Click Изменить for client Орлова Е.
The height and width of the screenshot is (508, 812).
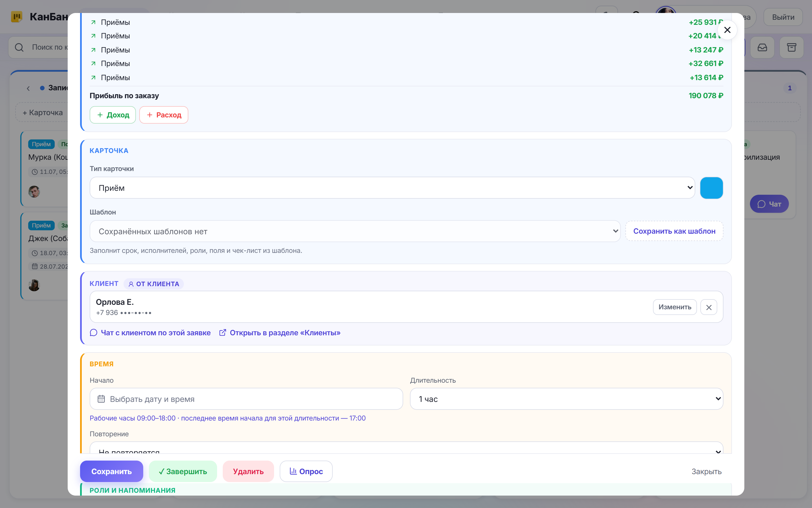tap(674, 307)
